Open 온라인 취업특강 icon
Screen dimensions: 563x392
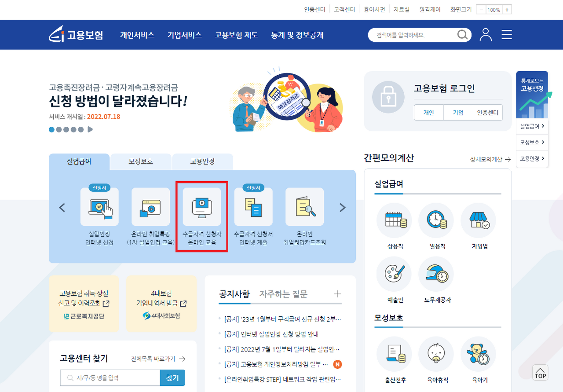coord(150,207)
